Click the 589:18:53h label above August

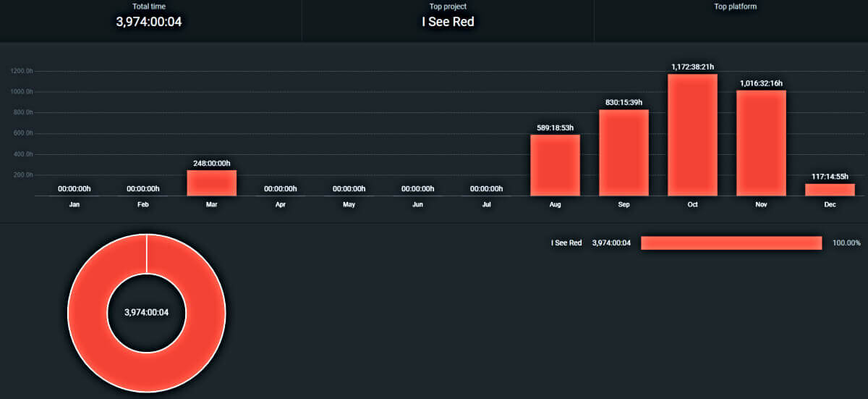(x=556, y=128)
